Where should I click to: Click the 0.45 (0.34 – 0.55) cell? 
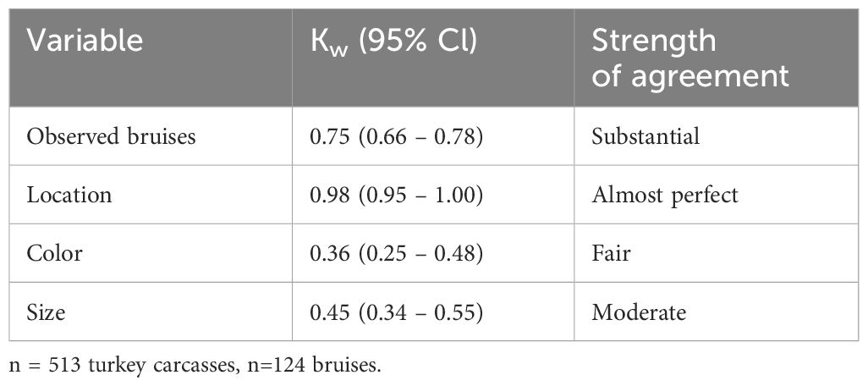coord(397,313)
